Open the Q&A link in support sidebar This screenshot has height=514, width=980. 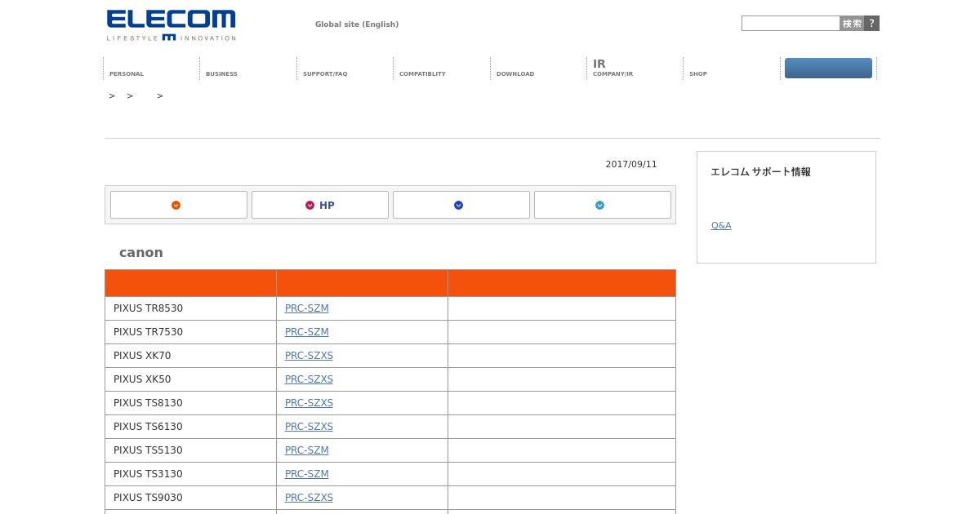pyautogui.click(x=721, y=225)
